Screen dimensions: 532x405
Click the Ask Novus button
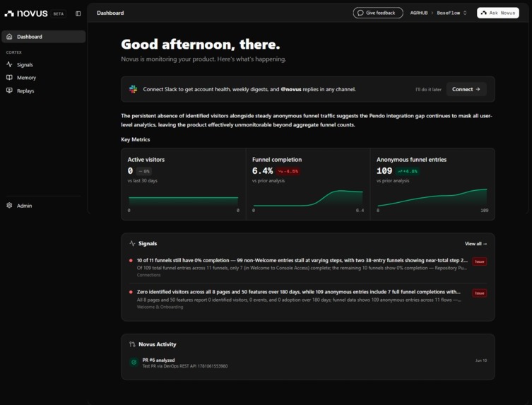[497, 13]
